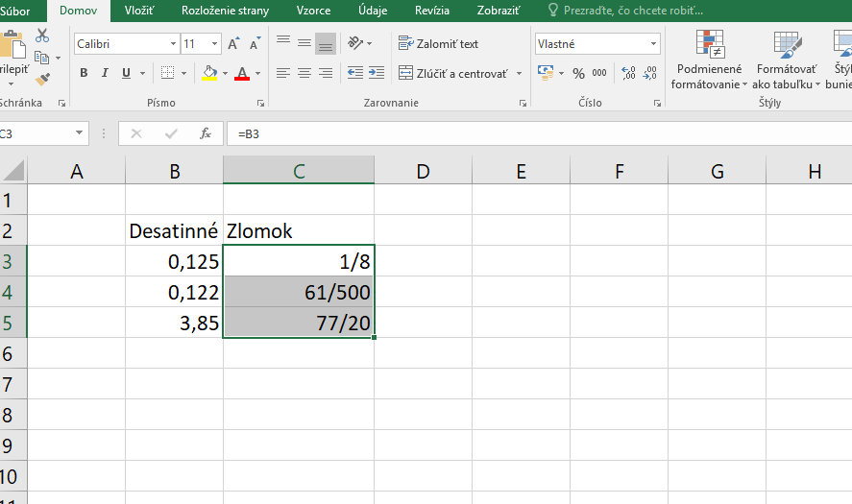The height and width of the screenshot is (504, 852).
Task: Click the insert function fx icon
Action: [205, 133]
